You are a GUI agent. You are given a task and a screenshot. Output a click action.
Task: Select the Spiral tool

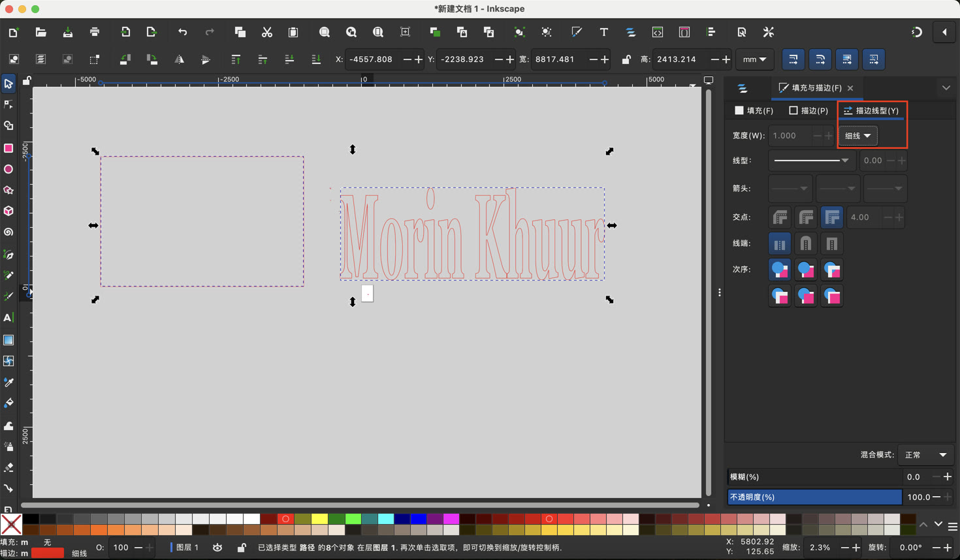click(x=8, y=232)
